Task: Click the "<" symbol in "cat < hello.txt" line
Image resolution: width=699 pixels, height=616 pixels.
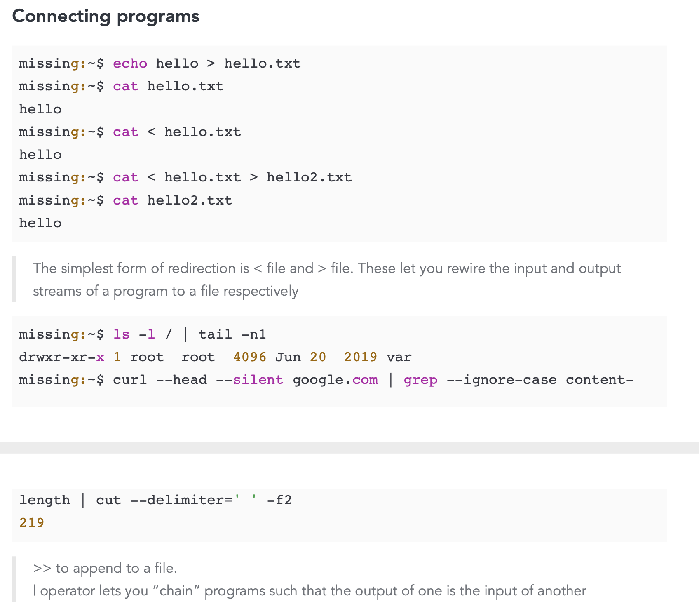Action: coord(151,132)
